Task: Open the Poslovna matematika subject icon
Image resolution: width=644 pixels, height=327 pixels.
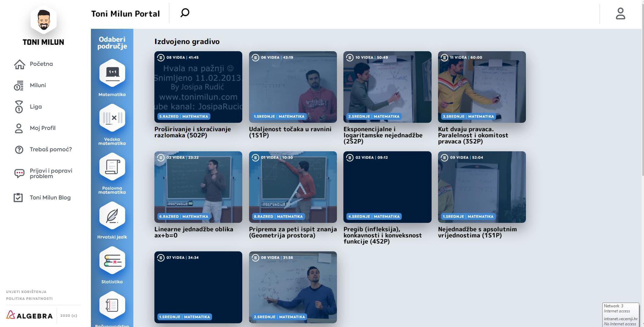Action: [x=112, y=167]
